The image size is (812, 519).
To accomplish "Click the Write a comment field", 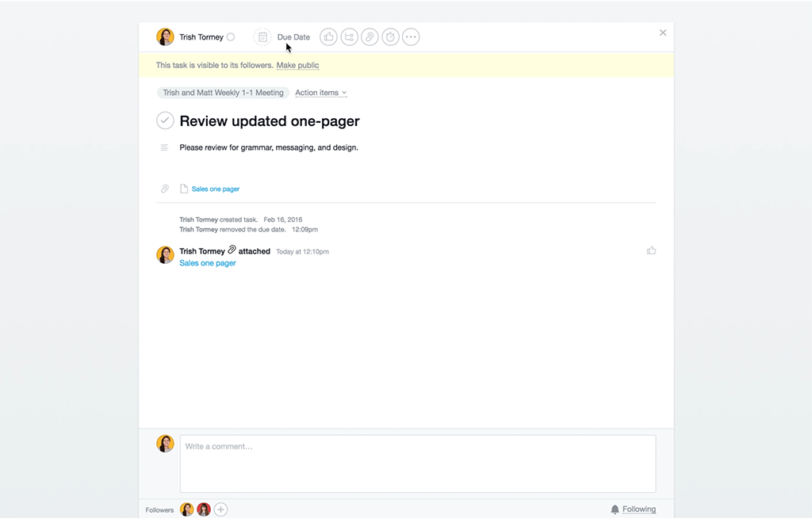I will pos(418,464).
